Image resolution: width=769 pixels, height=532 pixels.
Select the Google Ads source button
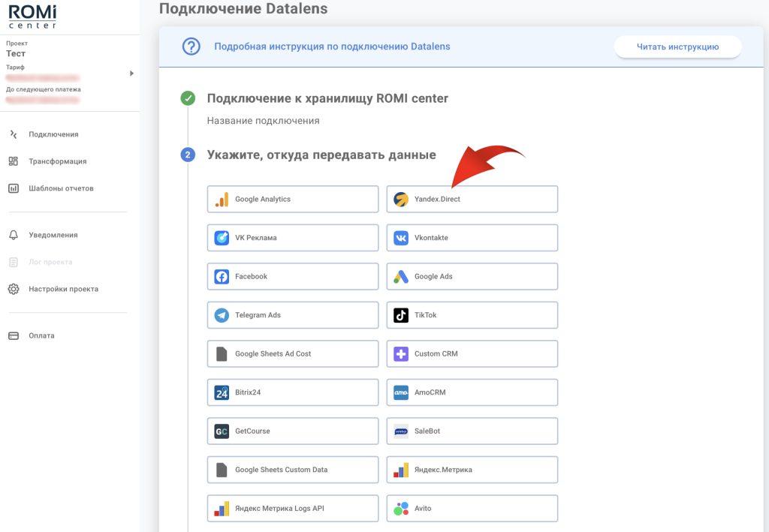[x=472, y=277]
